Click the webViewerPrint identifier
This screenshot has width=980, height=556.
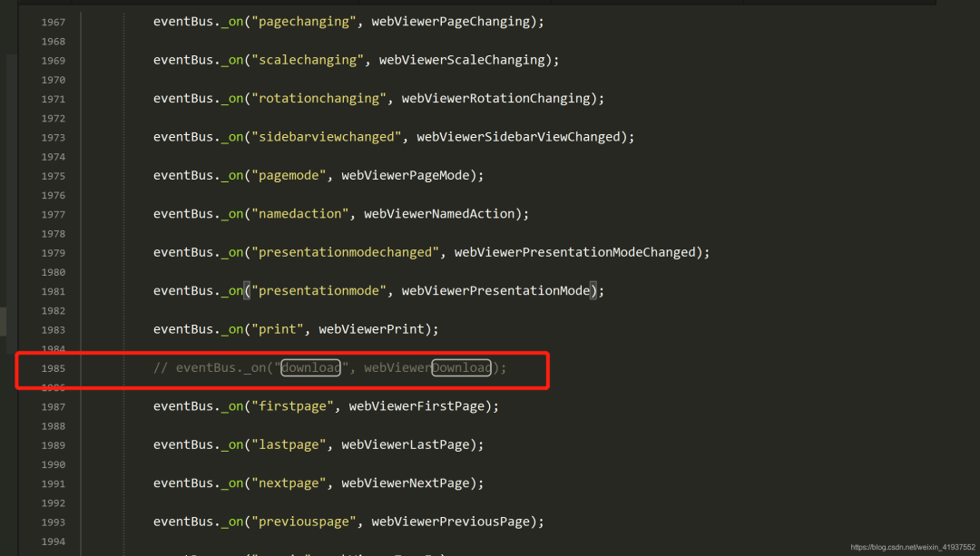[372, 329]
